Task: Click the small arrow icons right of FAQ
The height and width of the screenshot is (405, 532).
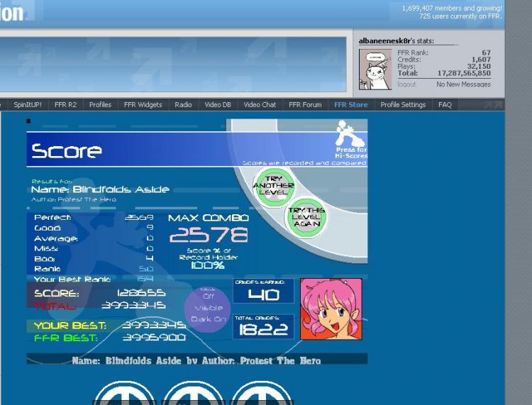Action: (x=493, y=105)
